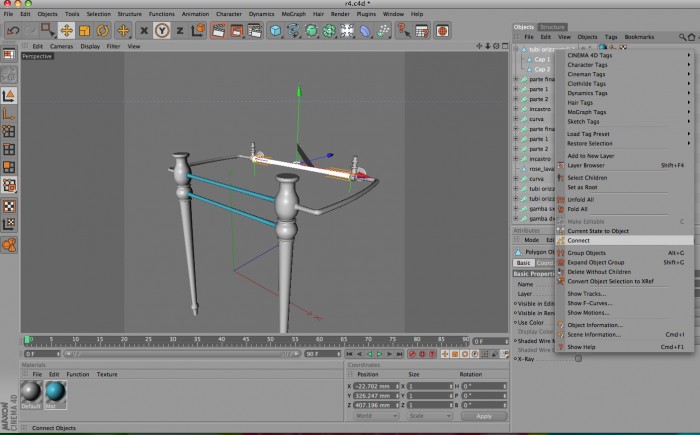Render the active view clapperboard
The image size is (700, 435).
(218, 31)
